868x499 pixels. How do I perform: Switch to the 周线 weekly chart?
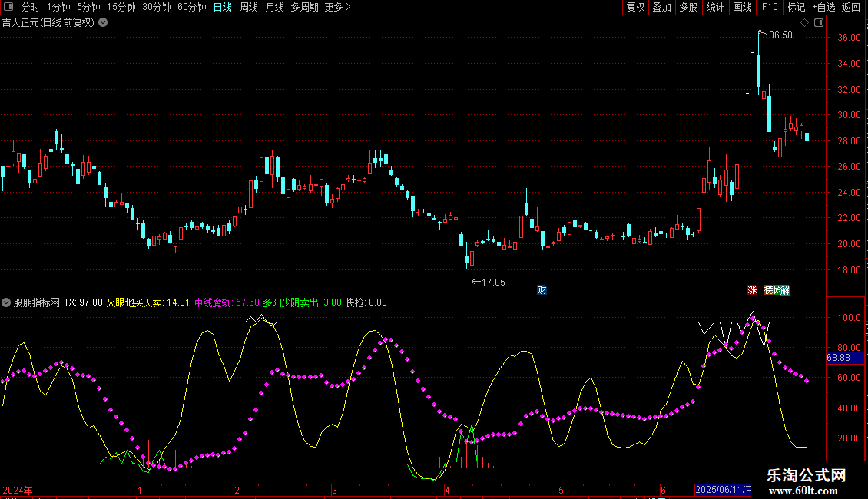[249, 7]
